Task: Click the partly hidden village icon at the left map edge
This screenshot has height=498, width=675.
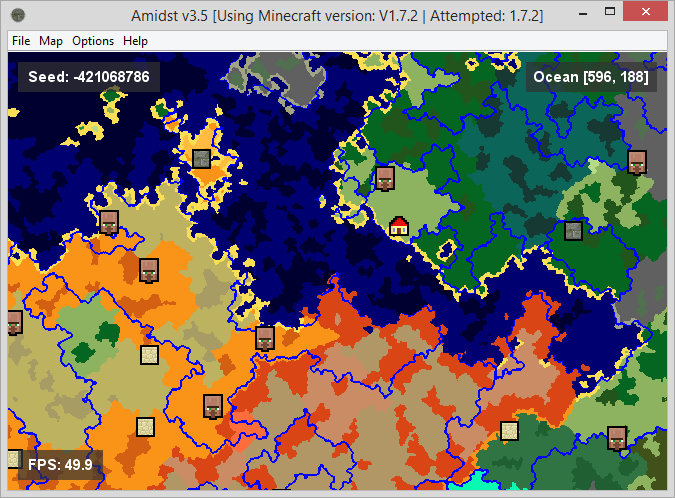Action: coord(15,322)
